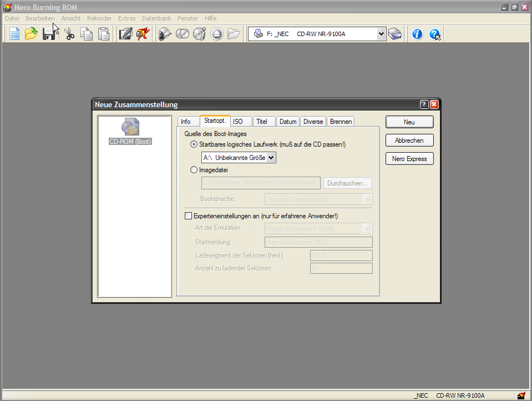Open the Fenster menu
The image size is (532, 401).
pos(188,18)
